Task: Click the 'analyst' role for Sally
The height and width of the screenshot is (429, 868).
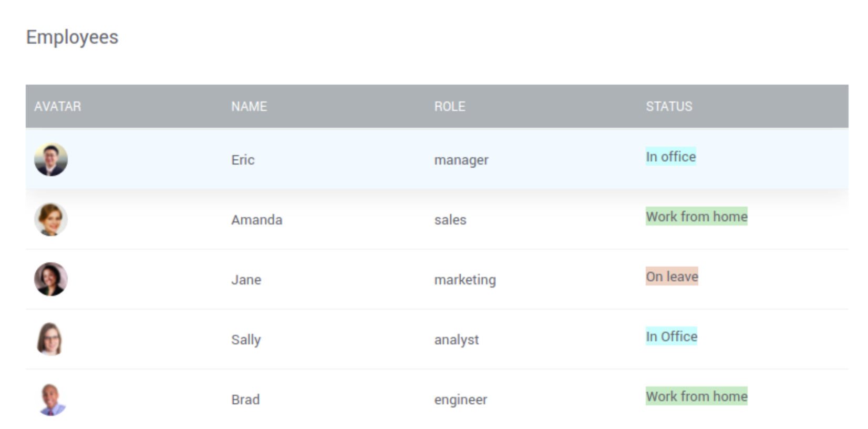Action: pos(456,340)
